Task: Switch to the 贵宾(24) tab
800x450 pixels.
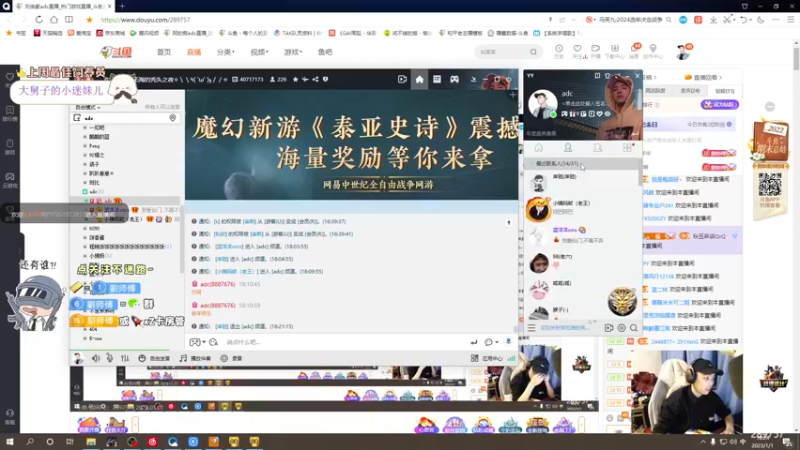Action: (690, 91)
